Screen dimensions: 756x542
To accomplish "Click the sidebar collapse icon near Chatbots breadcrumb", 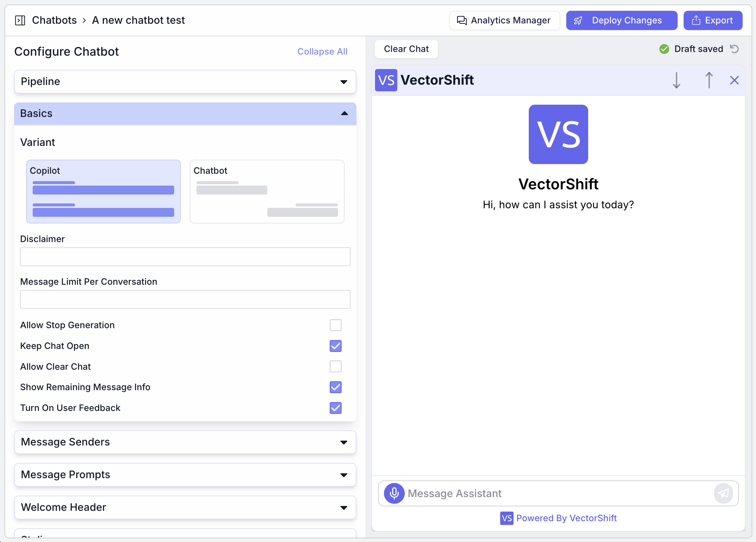I will 20,20.
